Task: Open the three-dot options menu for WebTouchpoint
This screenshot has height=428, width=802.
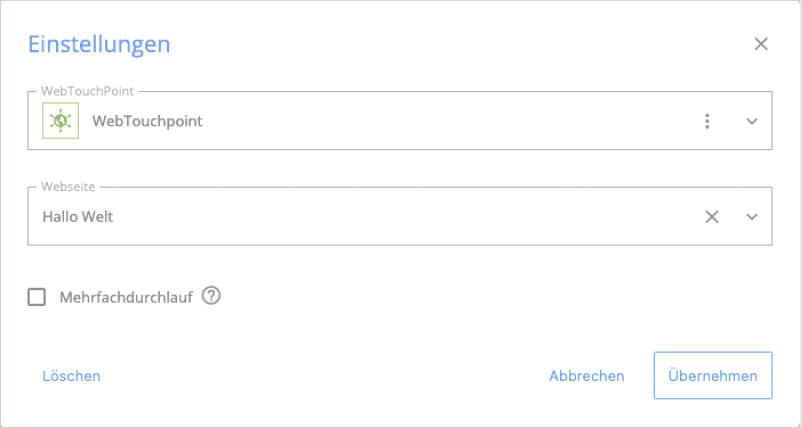Action: pyautogui.click(x=707, y=121)
